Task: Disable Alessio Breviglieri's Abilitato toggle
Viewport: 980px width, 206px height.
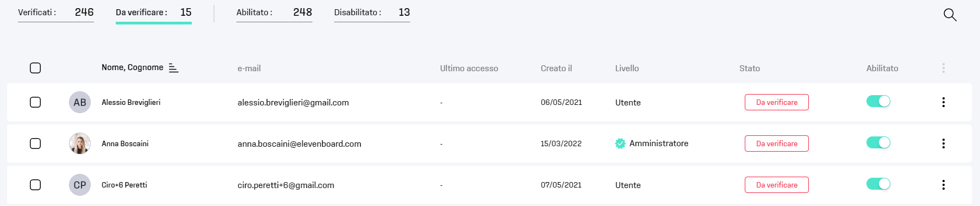Action: click(x=878, y=101)
